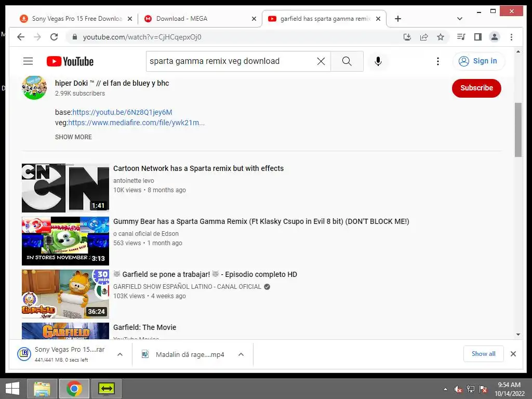Start voice search with the microphone
This screenshot has width=532, height=399.
tap(378, 61)
